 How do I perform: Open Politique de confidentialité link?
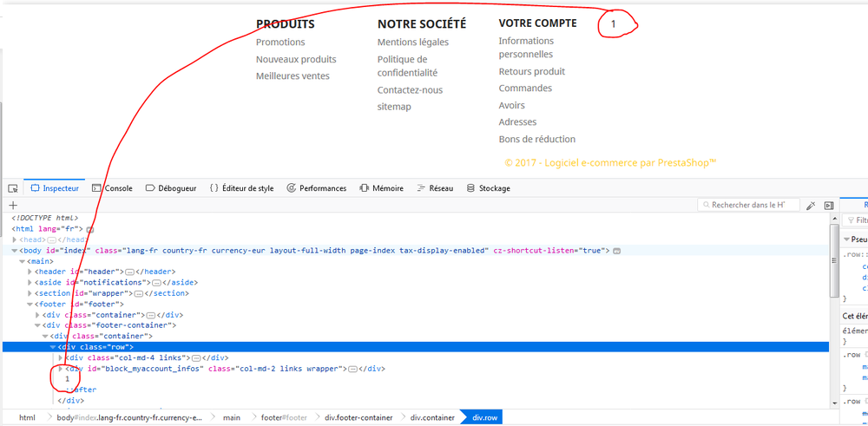(x=407, y=66)
